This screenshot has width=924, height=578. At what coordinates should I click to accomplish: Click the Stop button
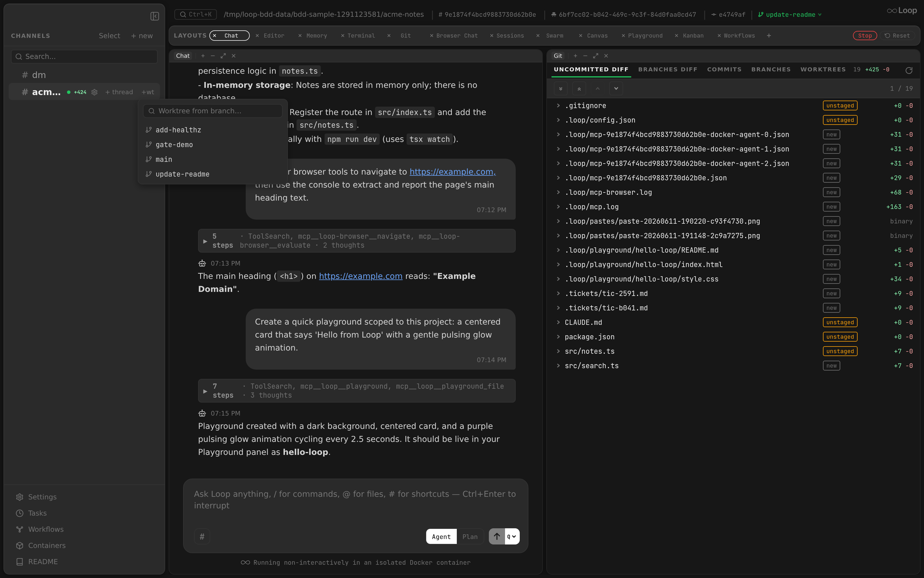pos(865,36)
